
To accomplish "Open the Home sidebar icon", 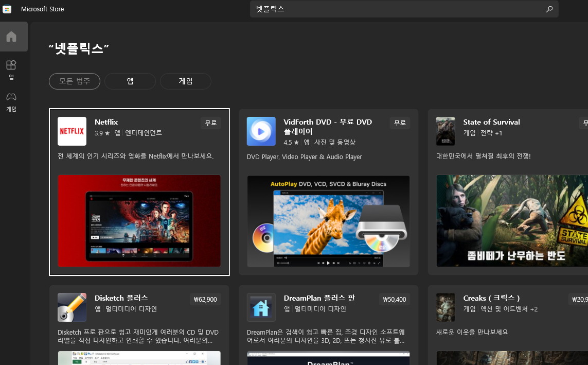I will coord(11,37).
